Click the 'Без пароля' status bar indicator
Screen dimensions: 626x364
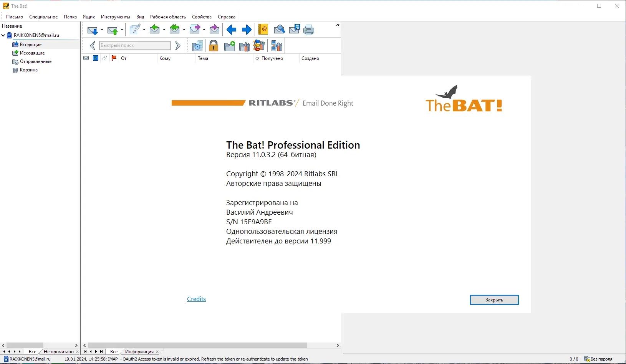coord(598,359)
